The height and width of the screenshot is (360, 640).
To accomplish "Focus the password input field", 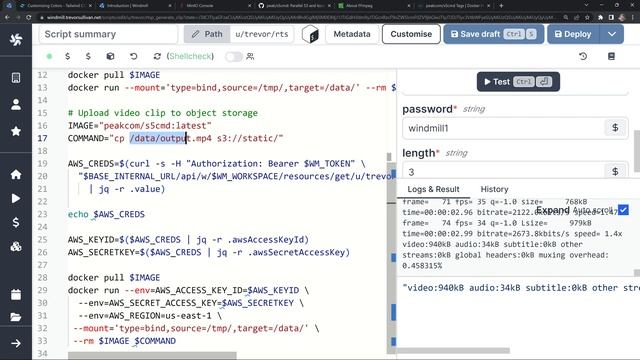I will [x=503, y=128].
